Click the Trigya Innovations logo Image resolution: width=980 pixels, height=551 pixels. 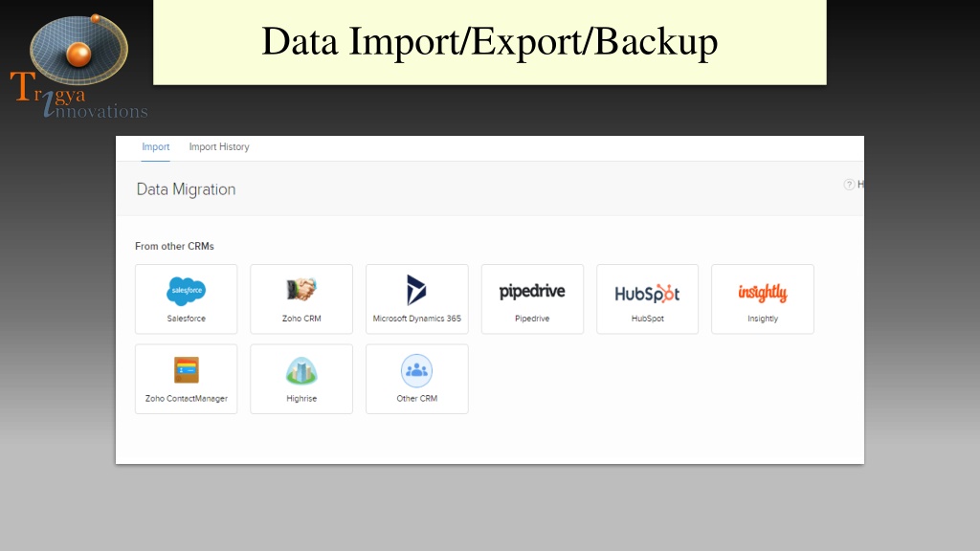click(x=78, y=66)
